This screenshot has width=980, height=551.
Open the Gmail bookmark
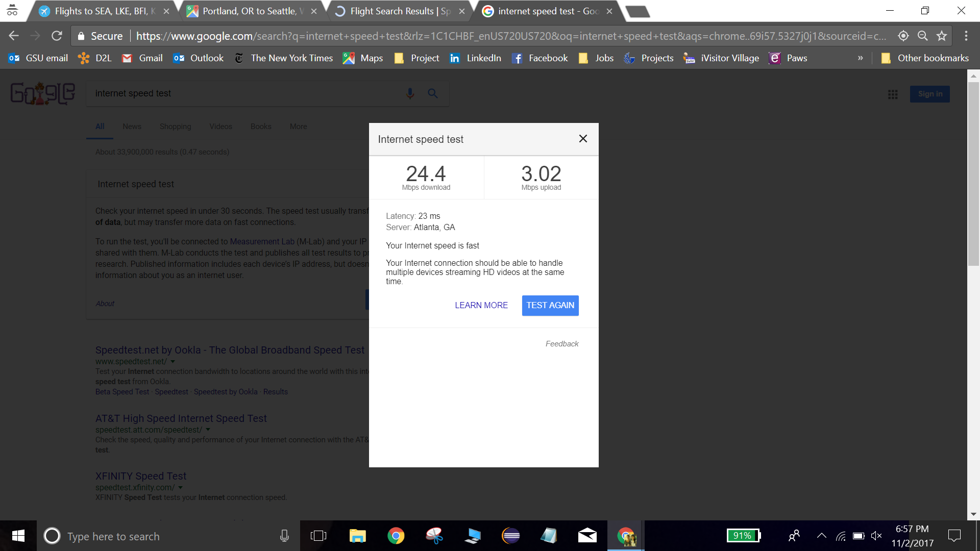[142, 58]
